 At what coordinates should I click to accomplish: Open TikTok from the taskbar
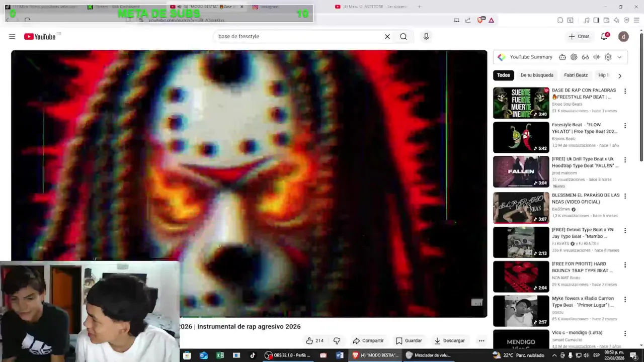coord(253,355)
